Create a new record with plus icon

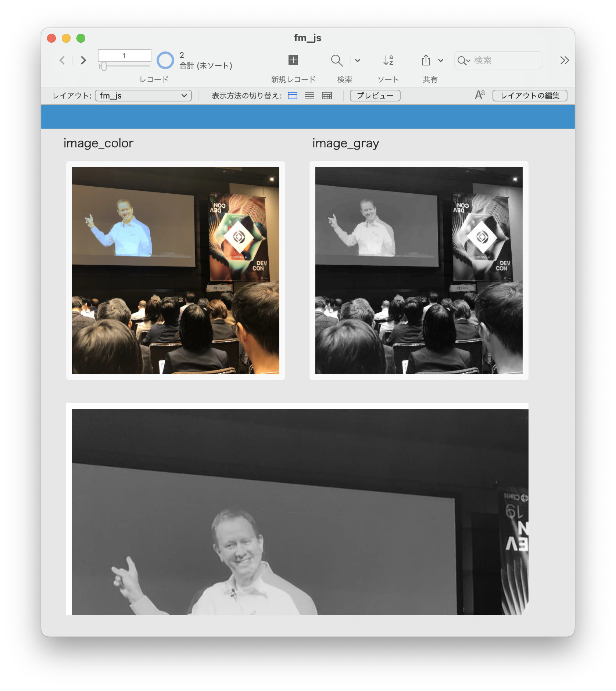pyautogui.click(x=293, y=60)
